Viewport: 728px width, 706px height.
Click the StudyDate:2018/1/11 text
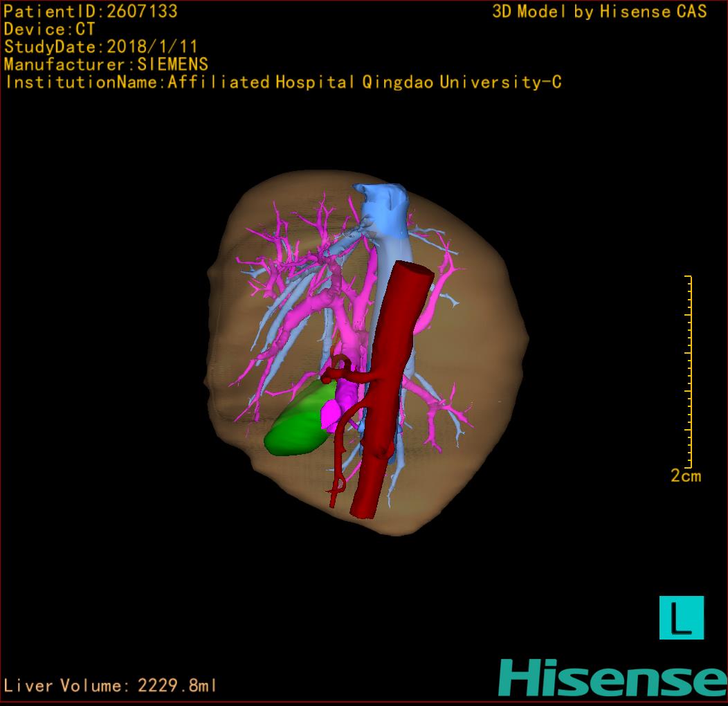[101, 46]
